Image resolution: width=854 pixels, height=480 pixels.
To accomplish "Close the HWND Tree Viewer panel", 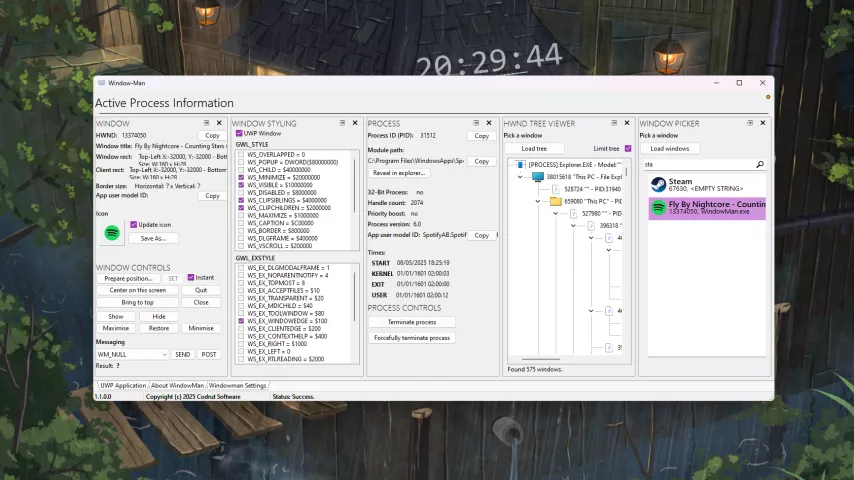I will tap(626, 123).
